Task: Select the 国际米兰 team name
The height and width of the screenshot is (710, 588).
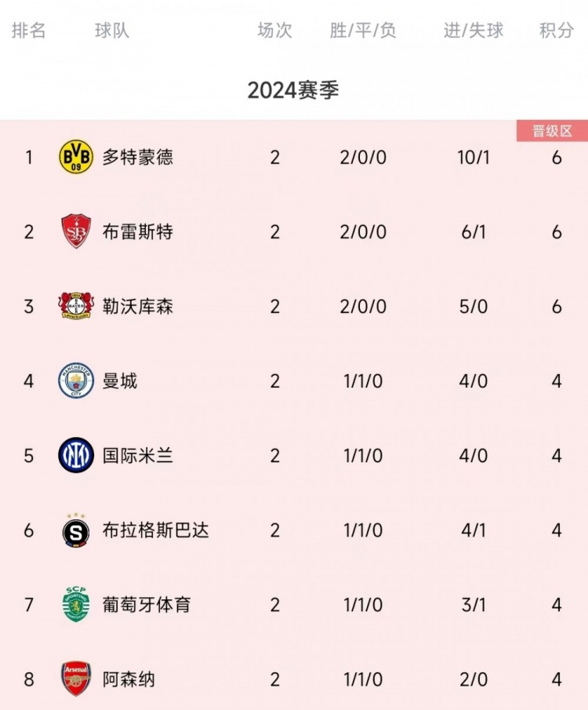Action: [x=138, y=455]
